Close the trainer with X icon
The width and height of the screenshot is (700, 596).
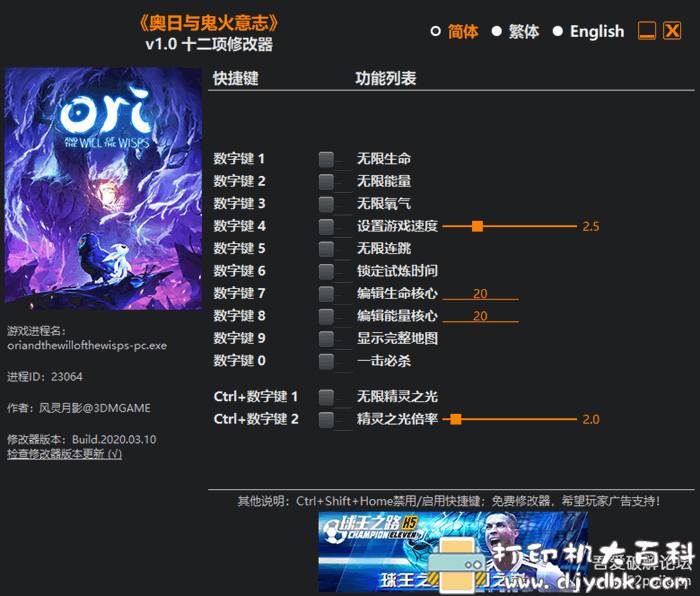click(x=672, y=31)
